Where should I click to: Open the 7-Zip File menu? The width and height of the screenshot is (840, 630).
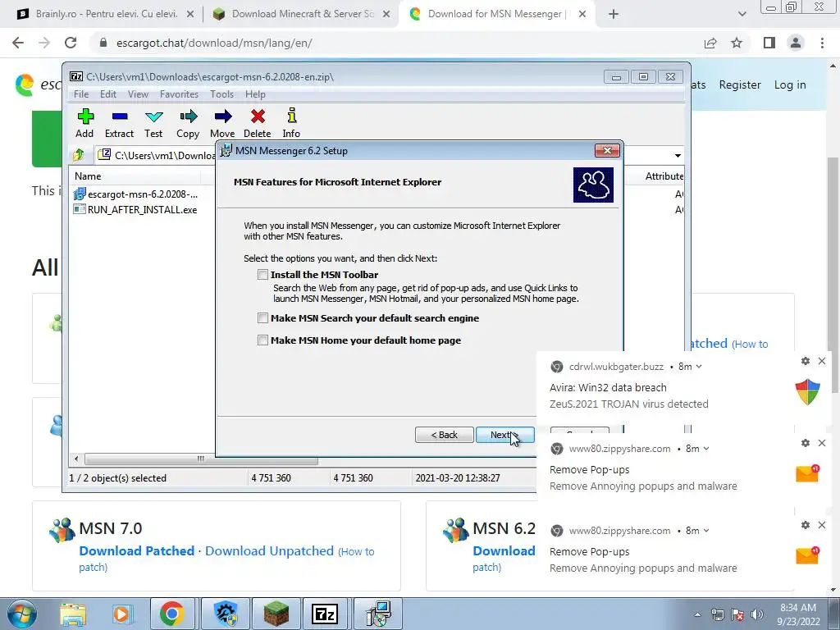(x=81, y=94)
